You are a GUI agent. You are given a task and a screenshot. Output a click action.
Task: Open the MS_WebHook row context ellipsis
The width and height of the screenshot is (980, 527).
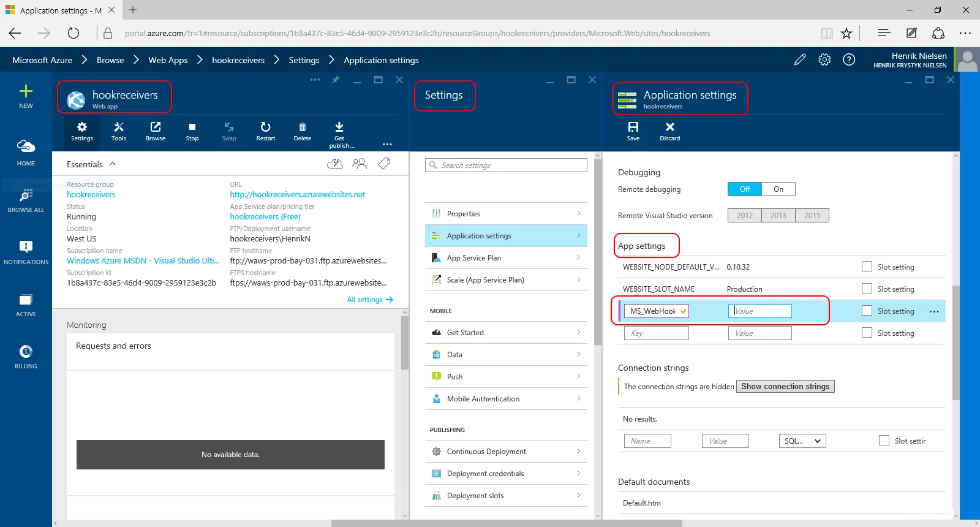click(934, 311)
